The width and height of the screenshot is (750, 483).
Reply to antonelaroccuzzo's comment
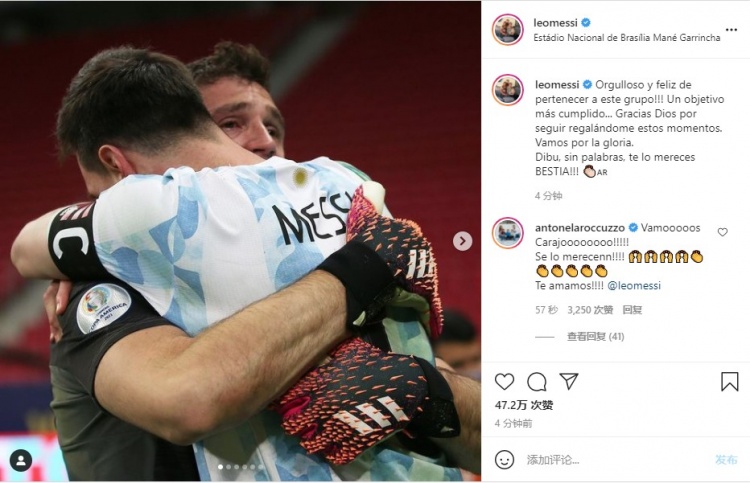coord(632,310)
